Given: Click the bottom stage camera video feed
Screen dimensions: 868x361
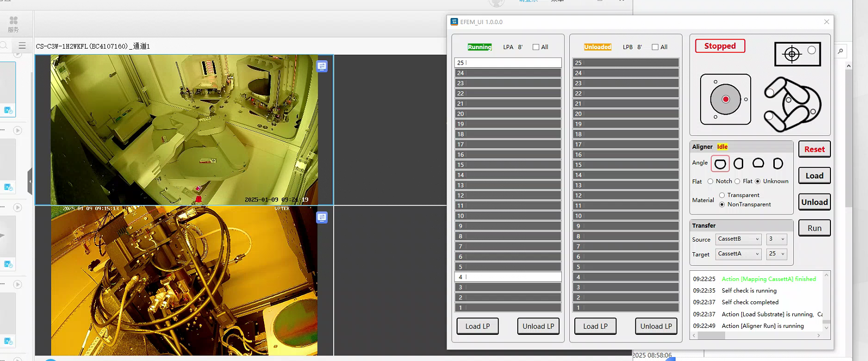Looking at the screenshot, I should [x=184, y=281].
